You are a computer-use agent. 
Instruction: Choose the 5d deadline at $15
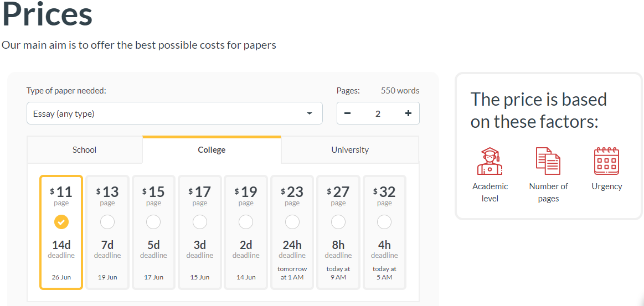[x=153, y=222]
